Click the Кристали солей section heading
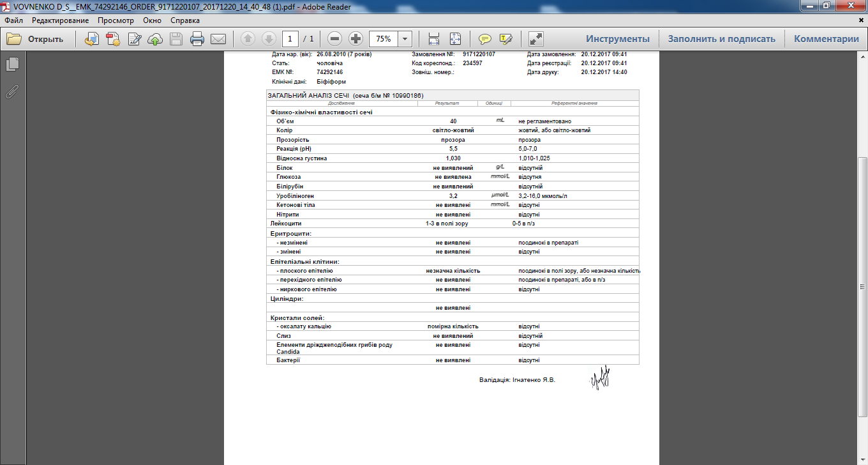This screenshot has width=868, height=465. pyautogui.click(x=297, y=317)
